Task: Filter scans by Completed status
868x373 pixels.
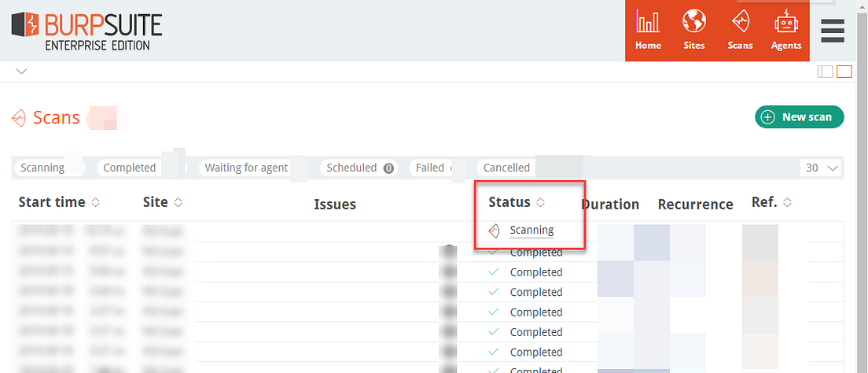Action: tap(142, 168)
